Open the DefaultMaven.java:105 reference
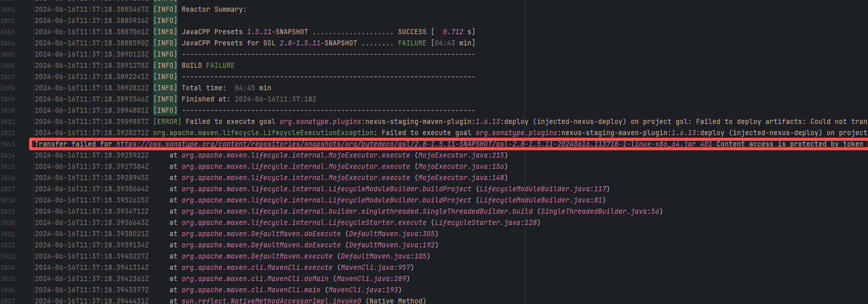Viewport: 868px width, 304px height. click(385, 257)
